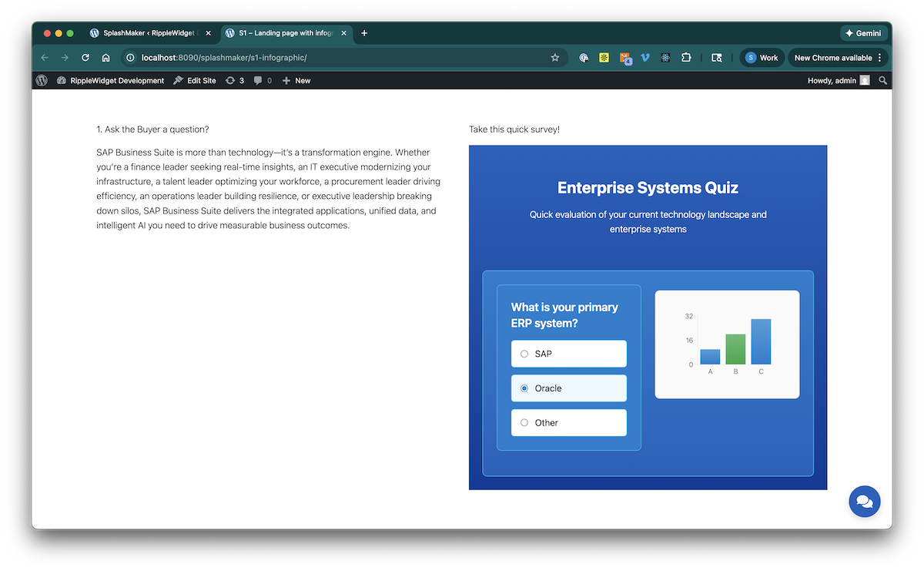
Task: Bookmark this page with the star icon
Action: pyautogui.click(x=554, y=58)
